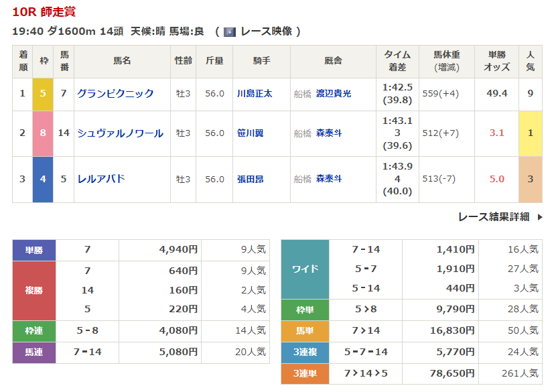
Task: Click yellow frame 5 color box
Action: (43, 94)
